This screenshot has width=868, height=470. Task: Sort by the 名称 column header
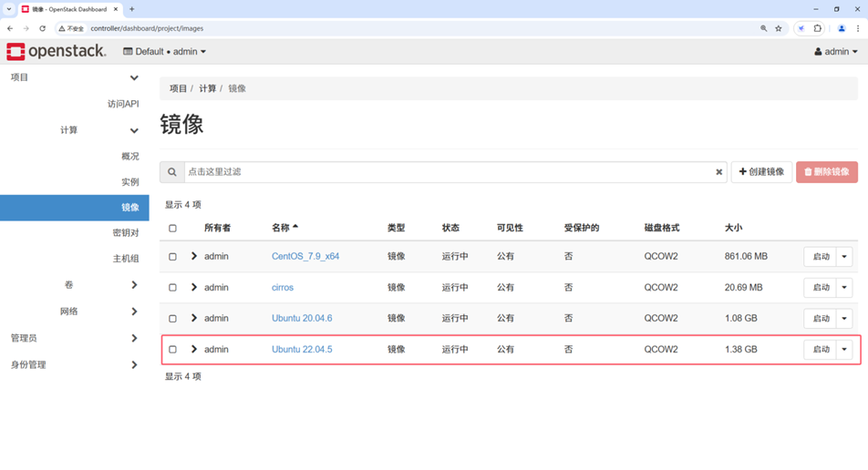coord(284,228)
